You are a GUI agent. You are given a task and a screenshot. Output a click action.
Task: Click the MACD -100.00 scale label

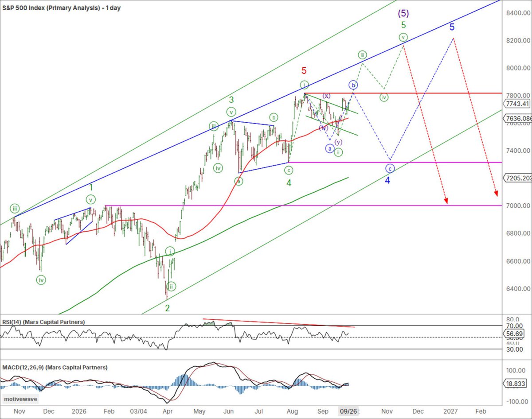point(517,402)
